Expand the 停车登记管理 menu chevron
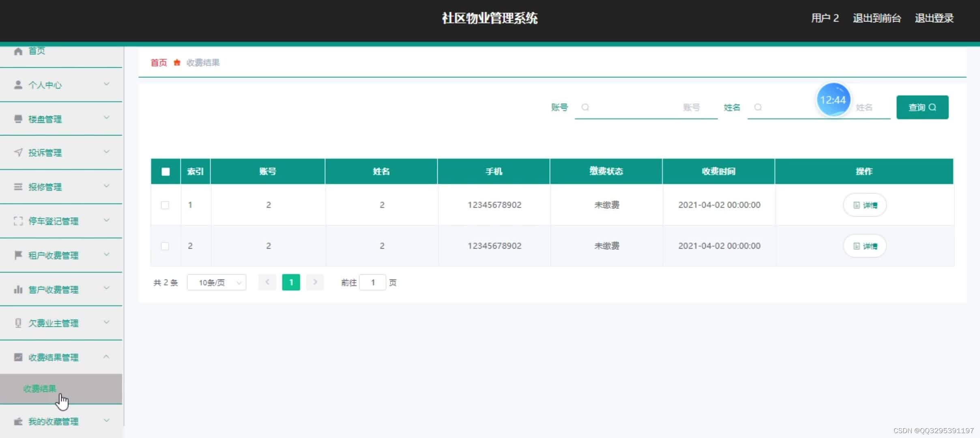Screen dimensions: 980x438 coord(106,220)
